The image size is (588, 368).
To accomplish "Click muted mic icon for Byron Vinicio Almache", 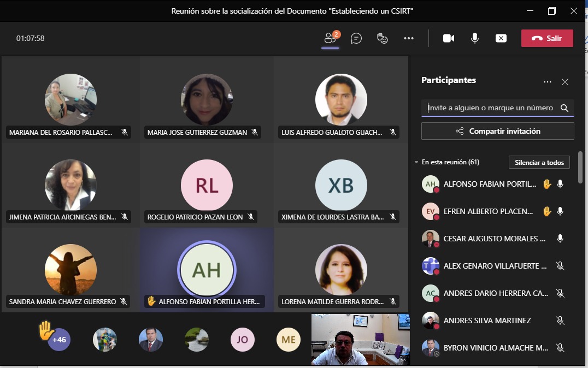I will point(560,348).
